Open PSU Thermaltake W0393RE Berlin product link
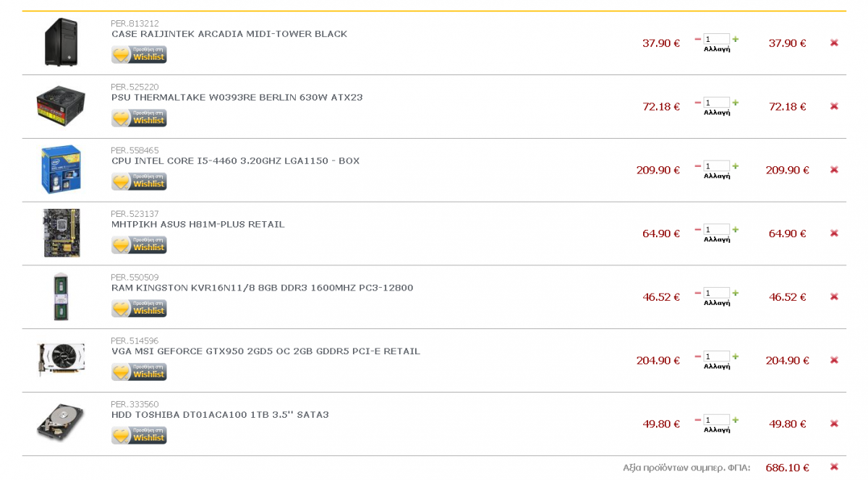The height and width of the screenshot is (480, 868). pos(237,98)
